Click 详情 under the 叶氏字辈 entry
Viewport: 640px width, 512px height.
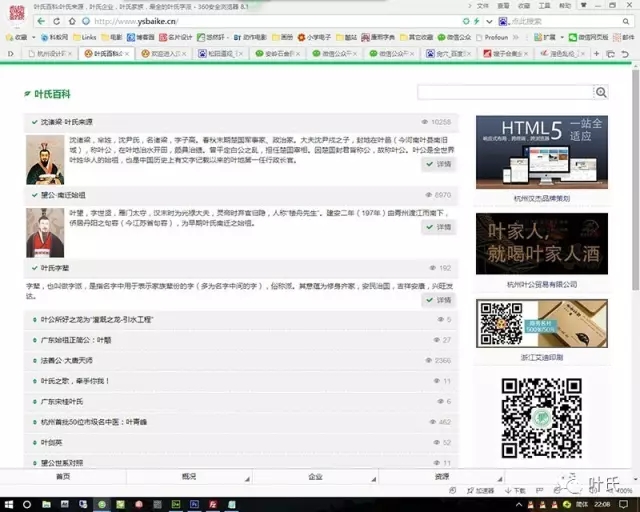coord(438,300)
